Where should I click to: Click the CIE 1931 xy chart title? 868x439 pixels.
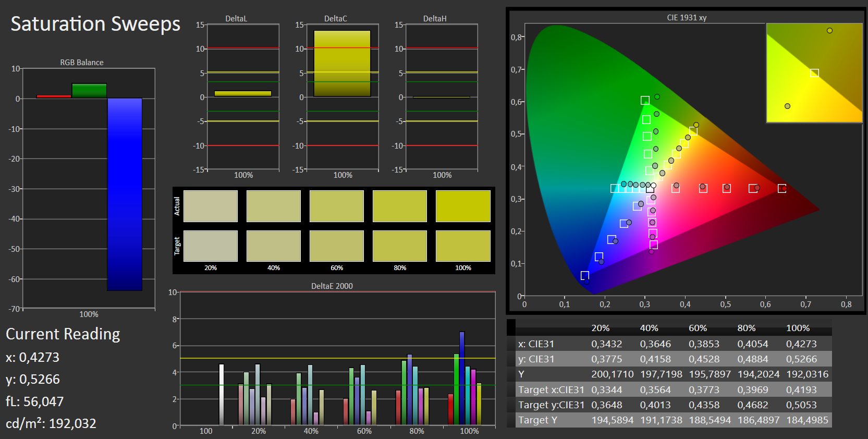(687, 18)
